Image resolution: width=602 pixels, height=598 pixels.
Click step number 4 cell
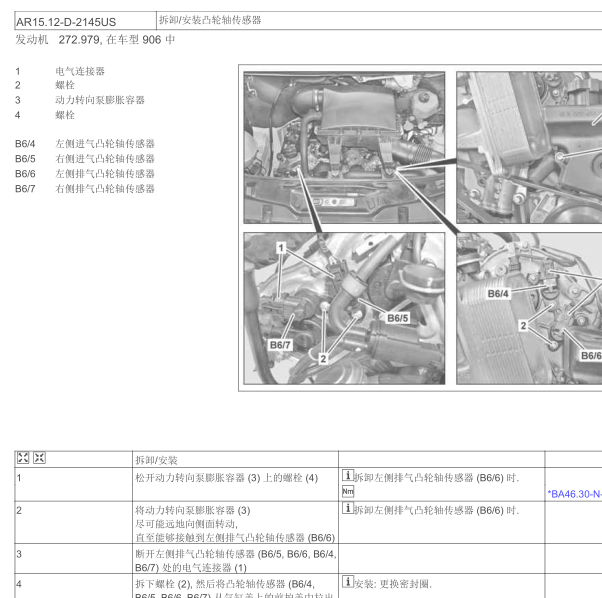click(73, 586)
